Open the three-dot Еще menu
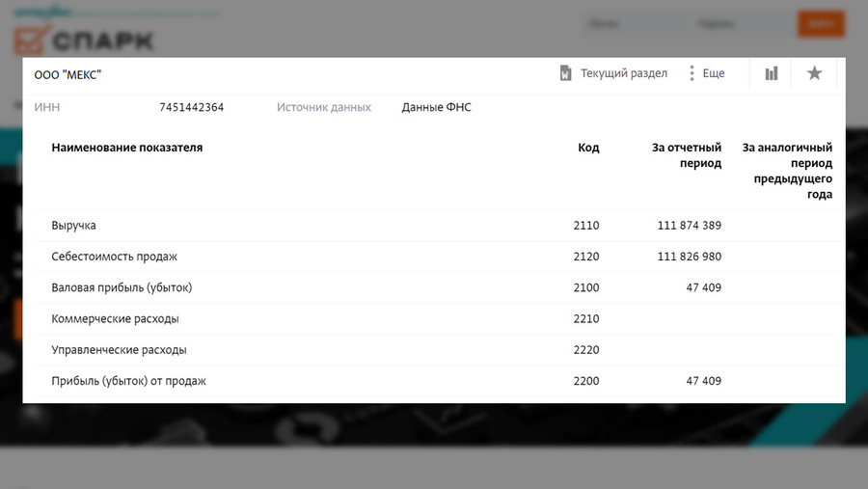Viewport: 868px width, 489px height. 706,73
